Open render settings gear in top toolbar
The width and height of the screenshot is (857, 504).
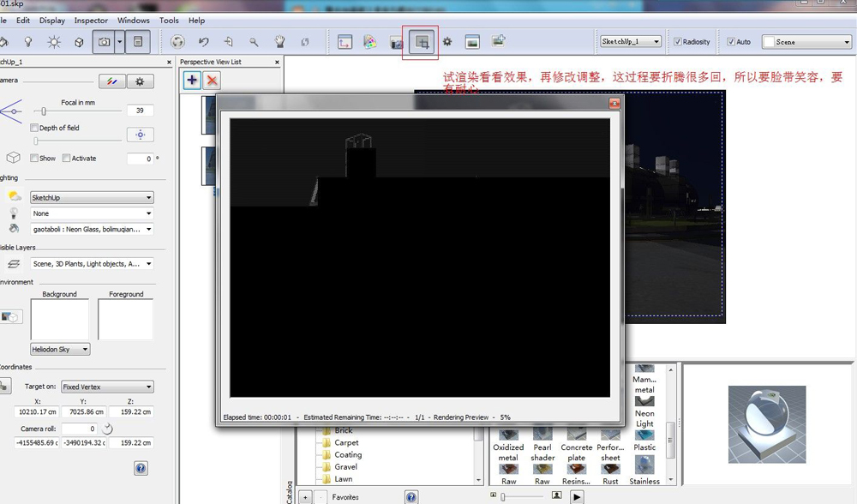point(446,41)
